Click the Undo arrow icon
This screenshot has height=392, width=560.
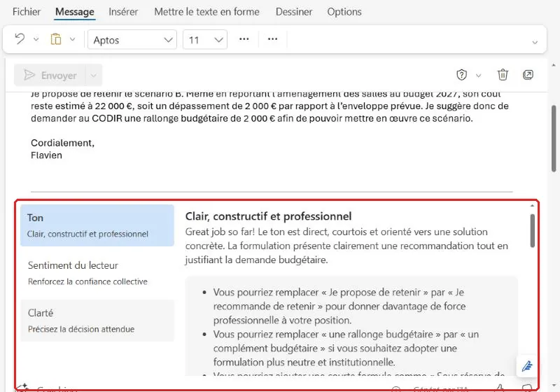(20, 38)
